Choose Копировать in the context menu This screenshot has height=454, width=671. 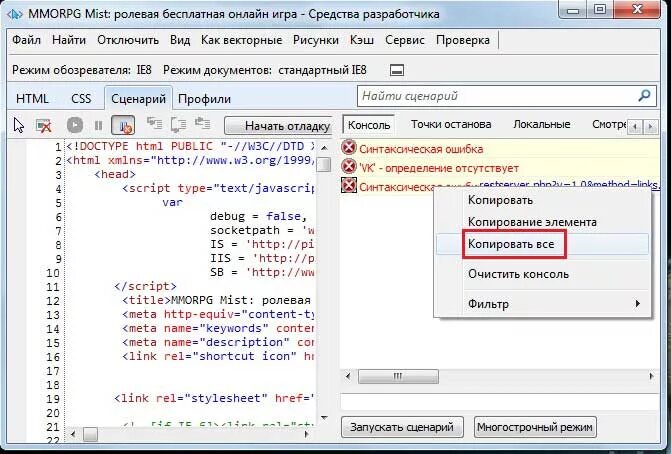(543, 200)
